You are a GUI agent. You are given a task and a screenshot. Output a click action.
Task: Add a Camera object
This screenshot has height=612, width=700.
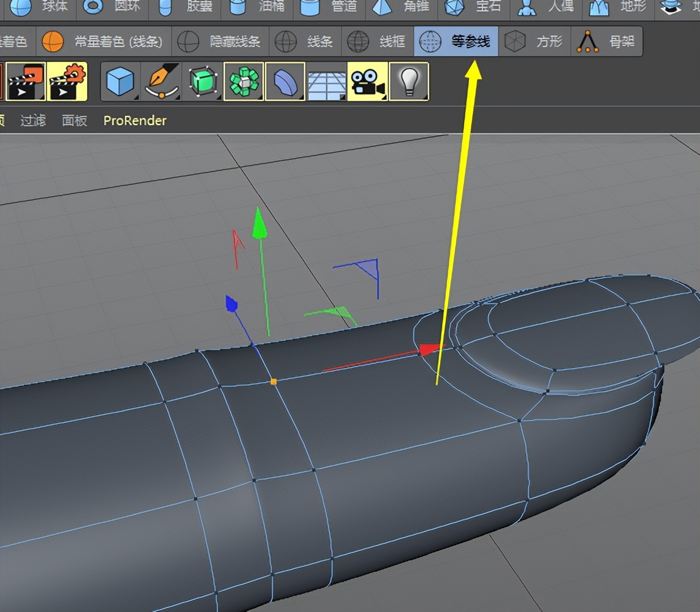pyautogui.click(x=368, y=82)
